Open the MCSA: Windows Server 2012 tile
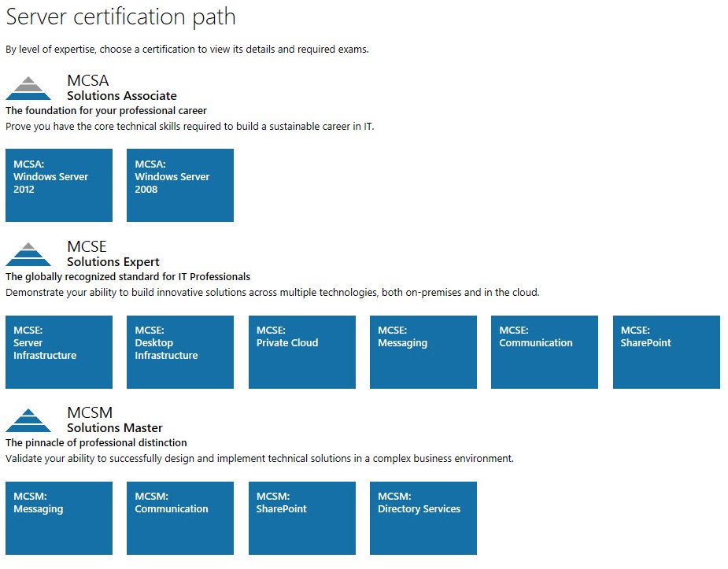 click(x=59, y=185)
